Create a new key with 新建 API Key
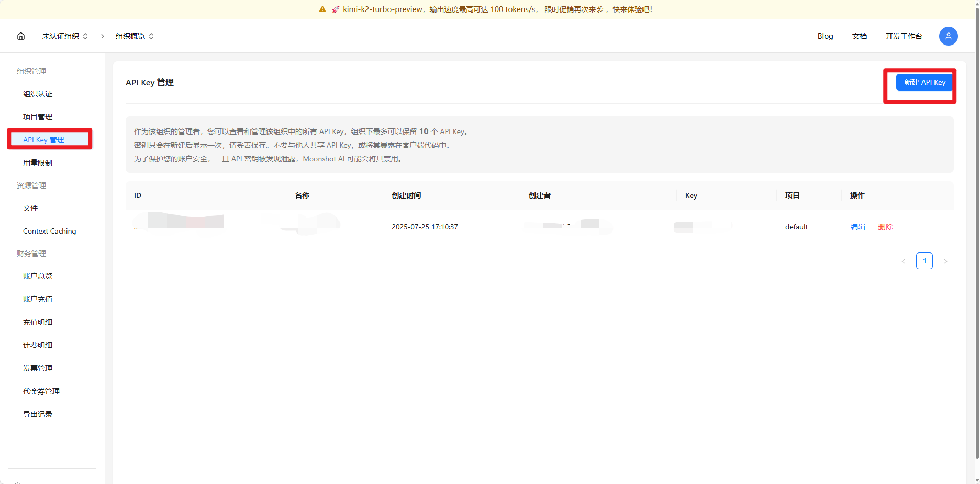980x484 pixels. click(x=925, y=82)
